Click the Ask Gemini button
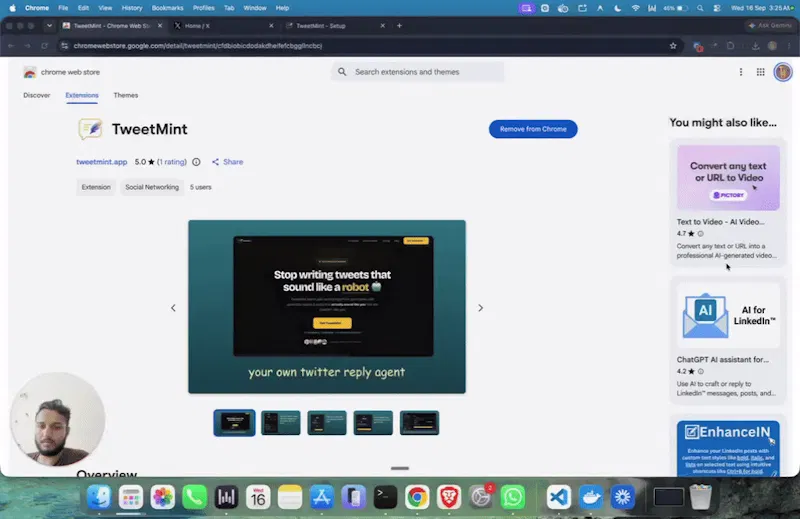Image resolution: width=800 pixels, height=519 pixels. click(x=769, y=26)
